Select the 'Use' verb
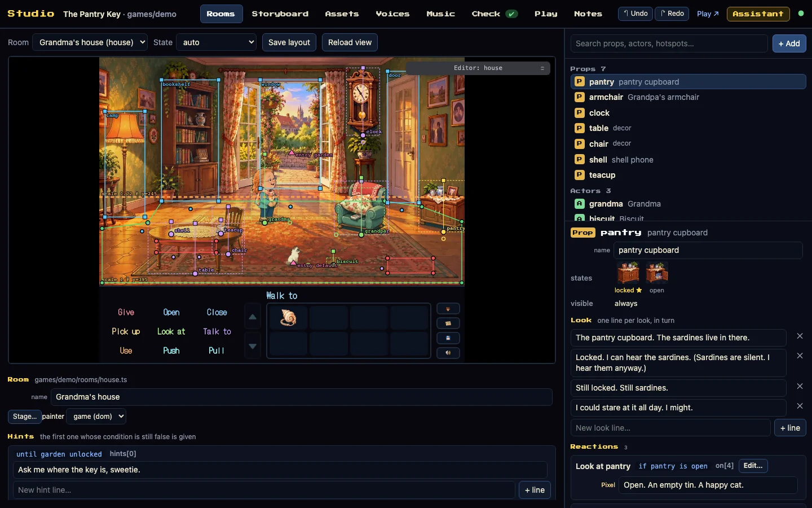The image size is (812, 508). 126,351
